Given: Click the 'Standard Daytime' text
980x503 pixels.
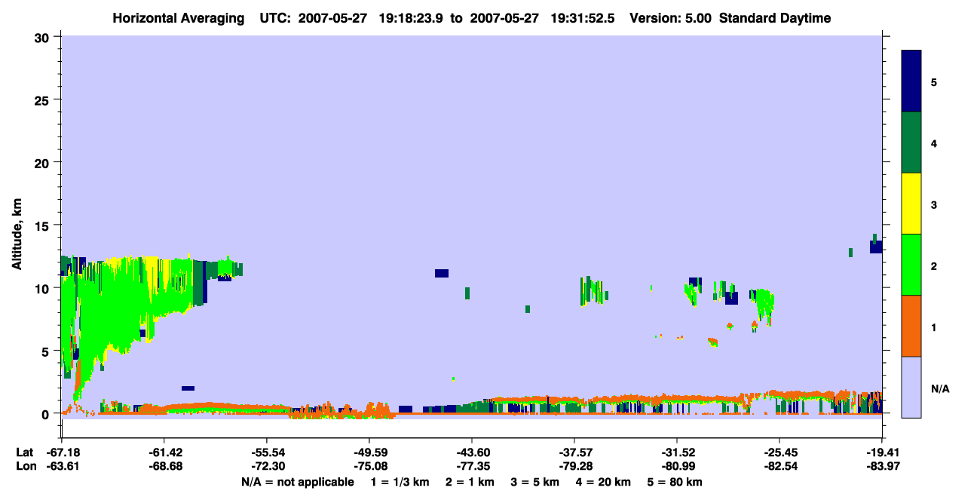Looking at the screenshot, I should pos(775,18).
